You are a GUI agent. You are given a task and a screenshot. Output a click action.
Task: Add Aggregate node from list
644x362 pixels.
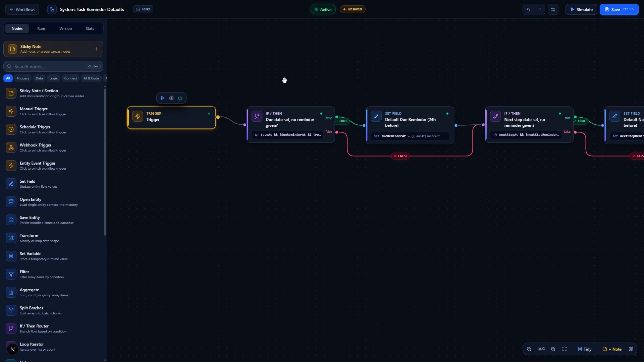53,292
